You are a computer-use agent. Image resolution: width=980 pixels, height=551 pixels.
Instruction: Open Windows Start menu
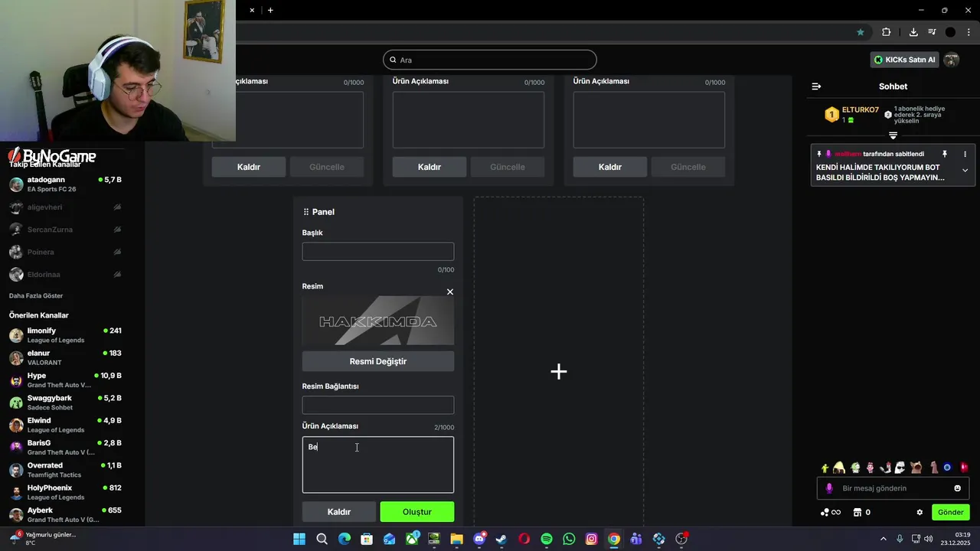[x=299, y=539]
